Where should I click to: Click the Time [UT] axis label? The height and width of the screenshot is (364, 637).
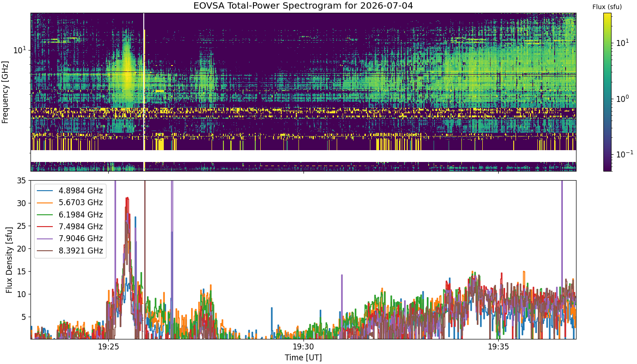click(x=303, y=357)
